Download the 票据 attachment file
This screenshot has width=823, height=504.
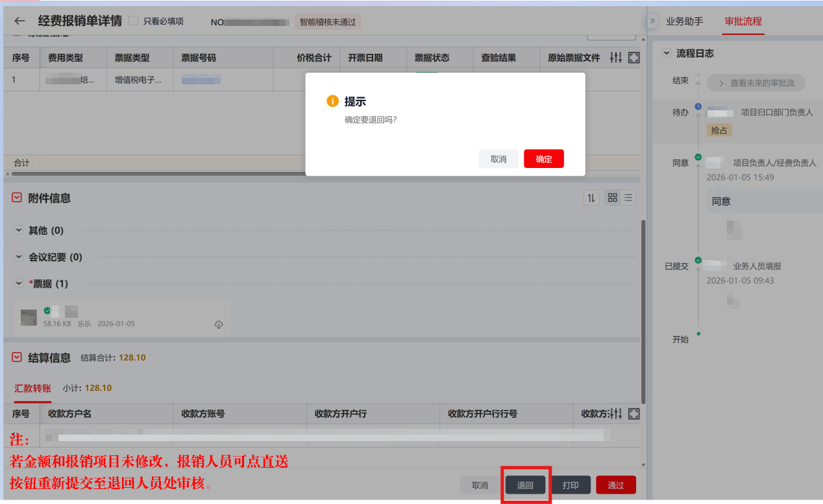pos(219,324)
